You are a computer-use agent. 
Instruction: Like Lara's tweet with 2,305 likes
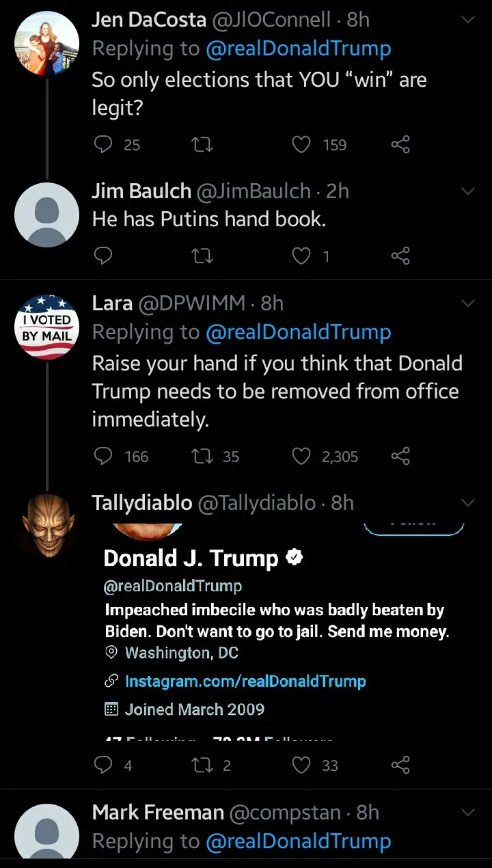click(x=301, y=456)
